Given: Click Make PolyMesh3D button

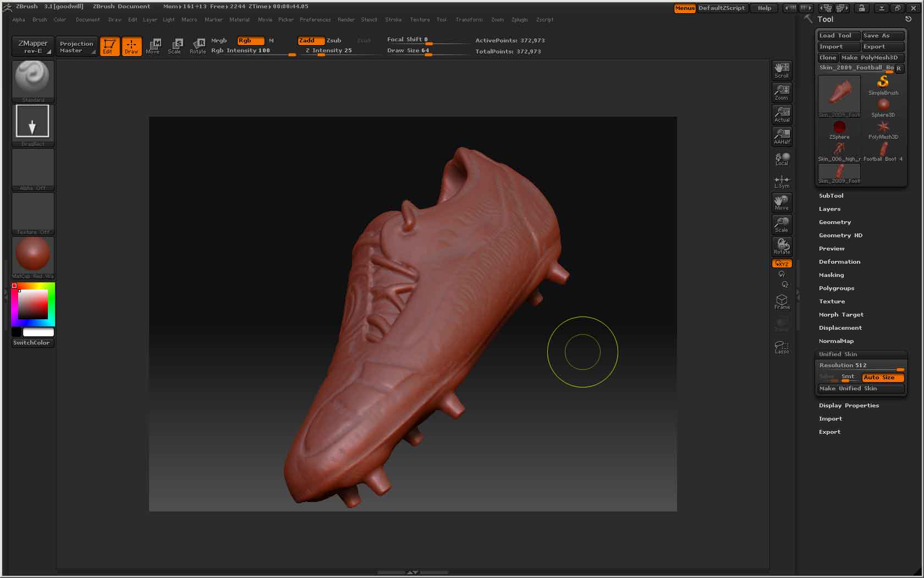Looking at the screenshot, I should [x=872, y=58].
